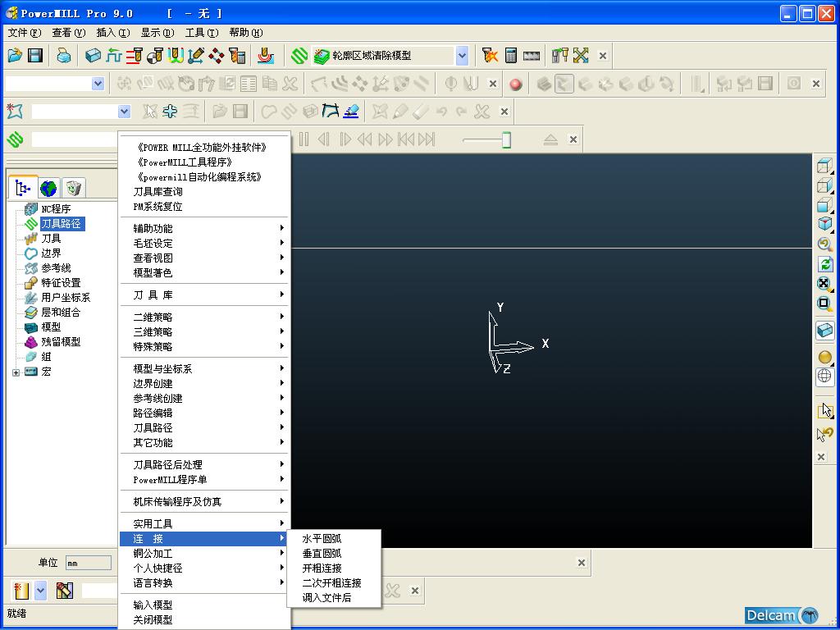Select 层和组合 in the explorer tree

pyautogui.click(x=61, y=313)
